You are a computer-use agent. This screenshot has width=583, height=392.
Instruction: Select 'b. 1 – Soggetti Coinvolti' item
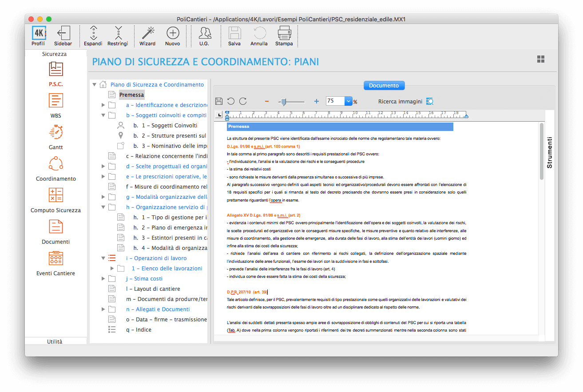[165, 126]
